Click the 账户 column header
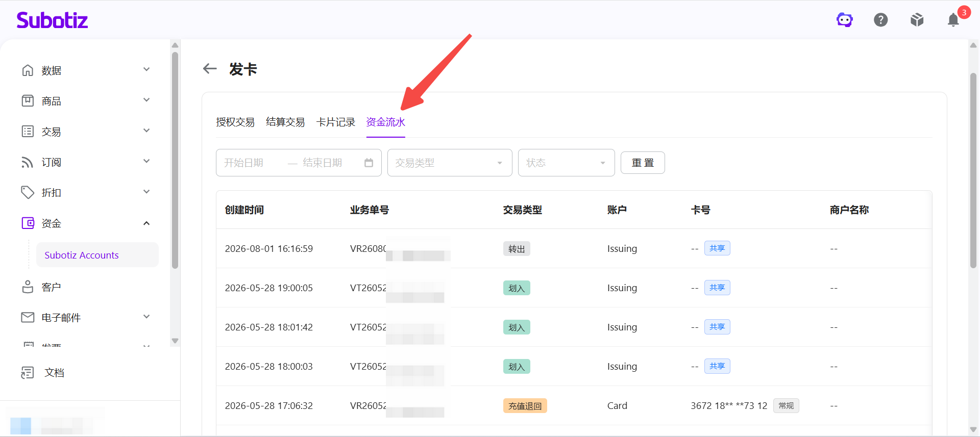This screenshot has height=437, width=980. pyautogui.click(x=617, y=210)
